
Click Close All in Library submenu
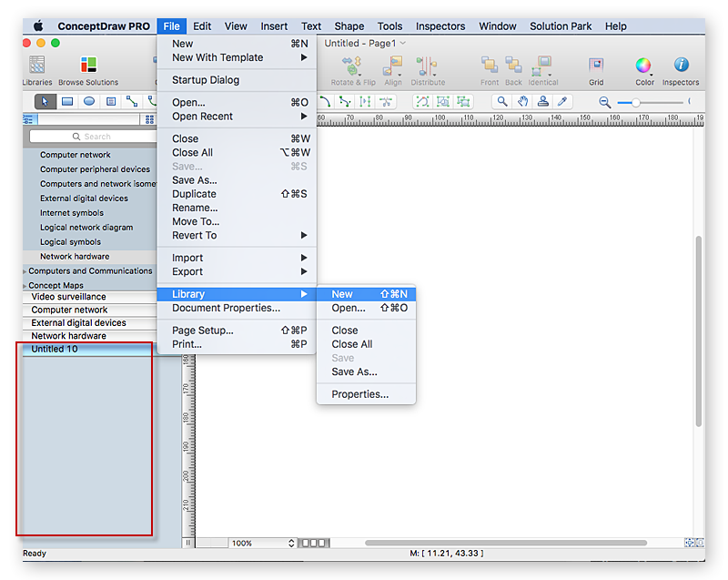[x=367, y=344]
